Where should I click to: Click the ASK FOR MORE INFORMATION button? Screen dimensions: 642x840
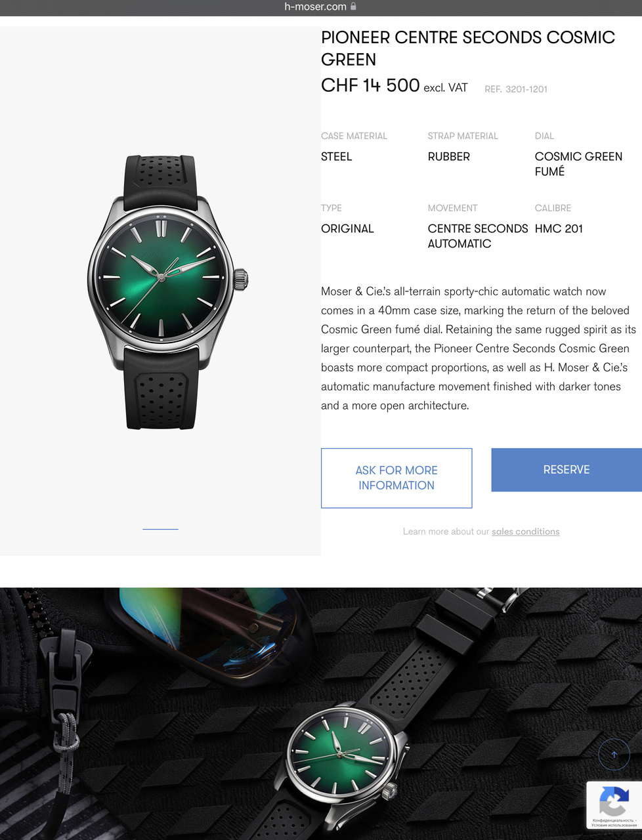[x=396, y=478]
